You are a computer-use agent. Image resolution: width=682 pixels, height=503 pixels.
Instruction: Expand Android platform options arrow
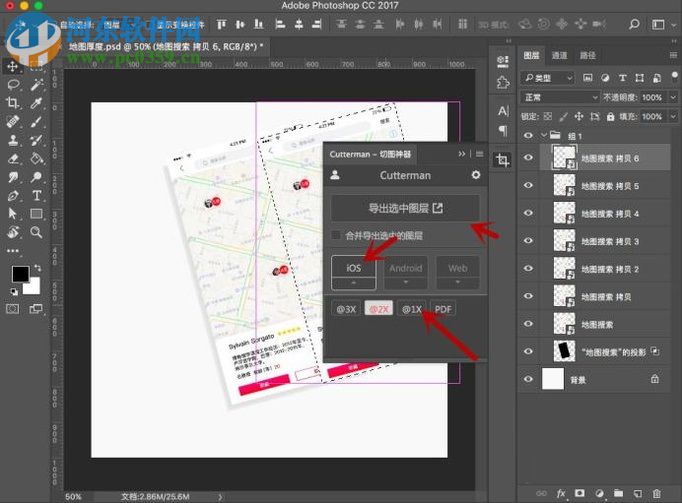(x=406, y=283)
